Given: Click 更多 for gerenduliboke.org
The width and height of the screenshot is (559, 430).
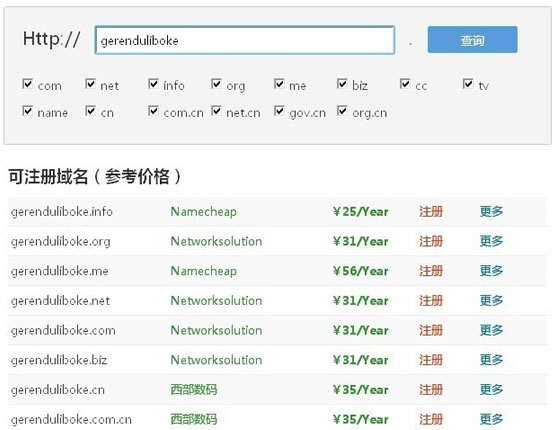Looking at the screenshot, I should coord(491,241).
